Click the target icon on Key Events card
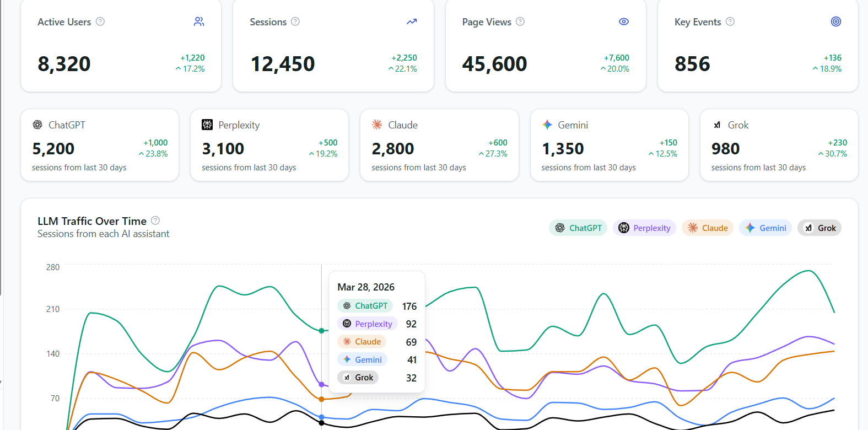The width and height of the screenshot is (868, 430). point(836,21)
